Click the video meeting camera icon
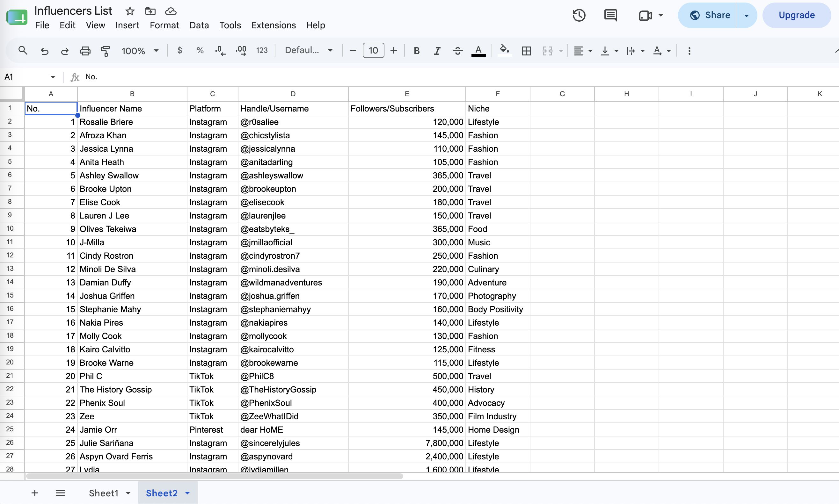This screenshot has width=839, height=504. pyautogui.click(x=645, y=15)
